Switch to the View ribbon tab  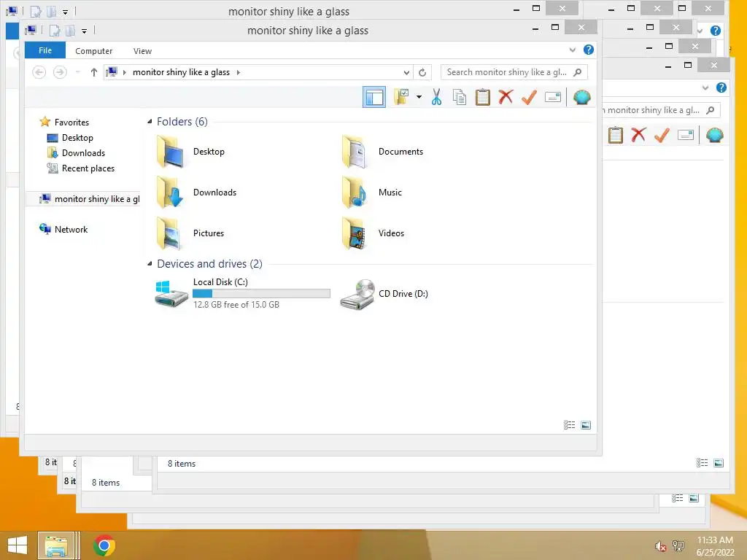point(142,51)
